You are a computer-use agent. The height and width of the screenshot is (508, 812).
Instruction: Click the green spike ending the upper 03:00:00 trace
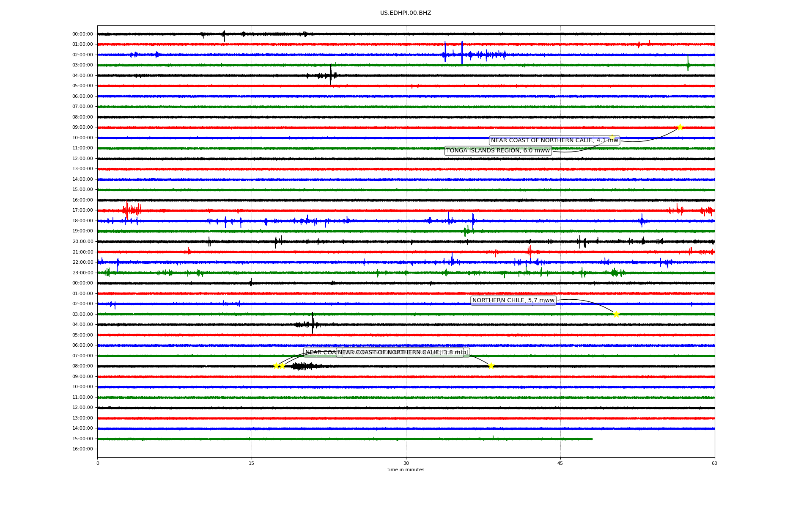click(x=688, y=63)
